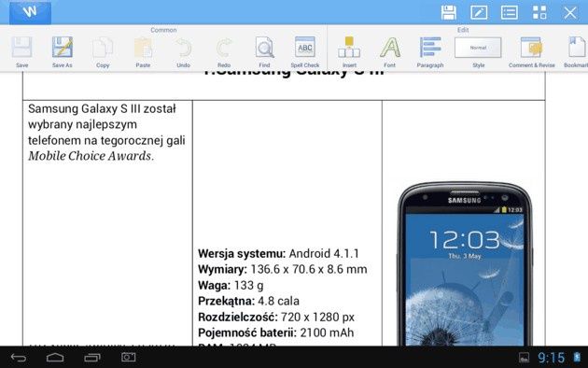Screen dimensions: 588x368
Task: Open the Insert tool
Action: [x=349, y=52]
